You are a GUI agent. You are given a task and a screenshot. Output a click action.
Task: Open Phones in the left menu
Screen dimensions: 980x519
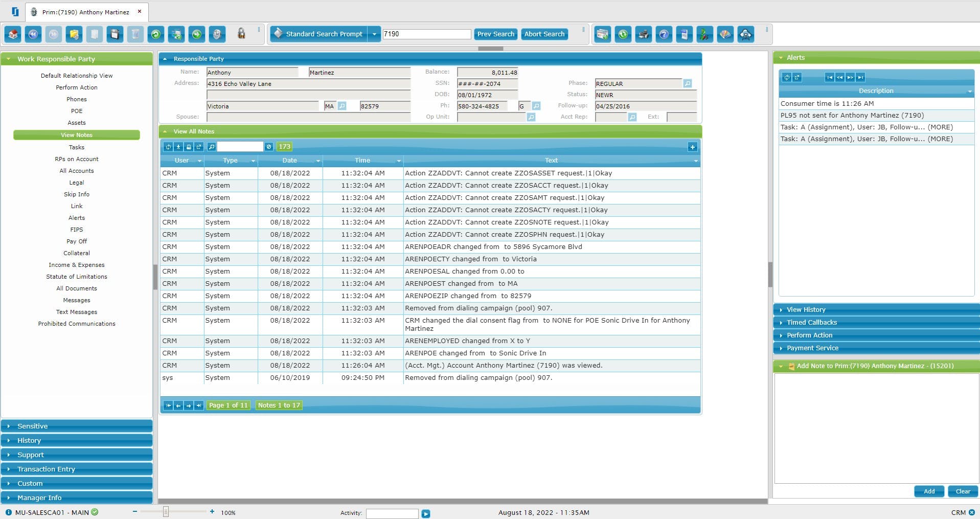click(77, 99)
